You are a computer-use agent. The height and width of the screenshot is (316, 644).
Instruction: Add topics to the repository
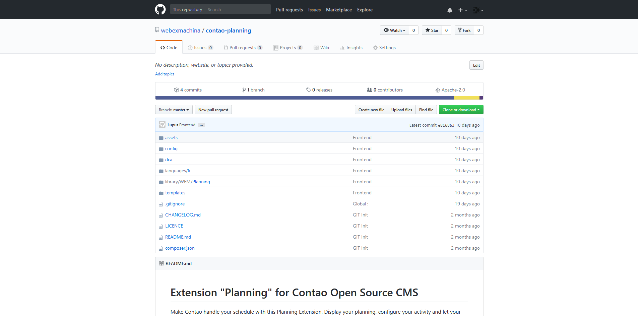click(165, 74)
